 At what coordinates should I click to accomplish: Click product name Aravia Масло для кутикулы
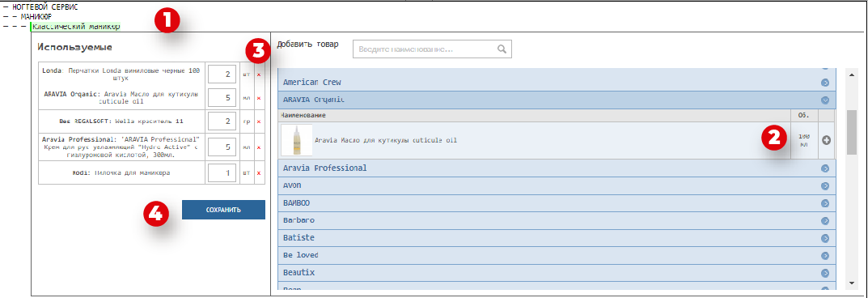tap(386, 141)
